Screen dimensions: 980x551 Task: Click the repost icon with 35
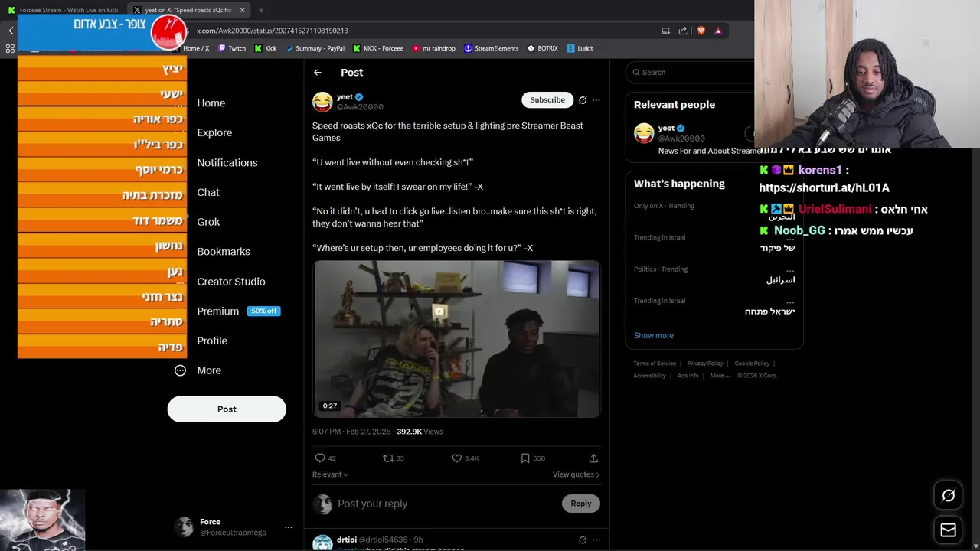tap(388, 458)
